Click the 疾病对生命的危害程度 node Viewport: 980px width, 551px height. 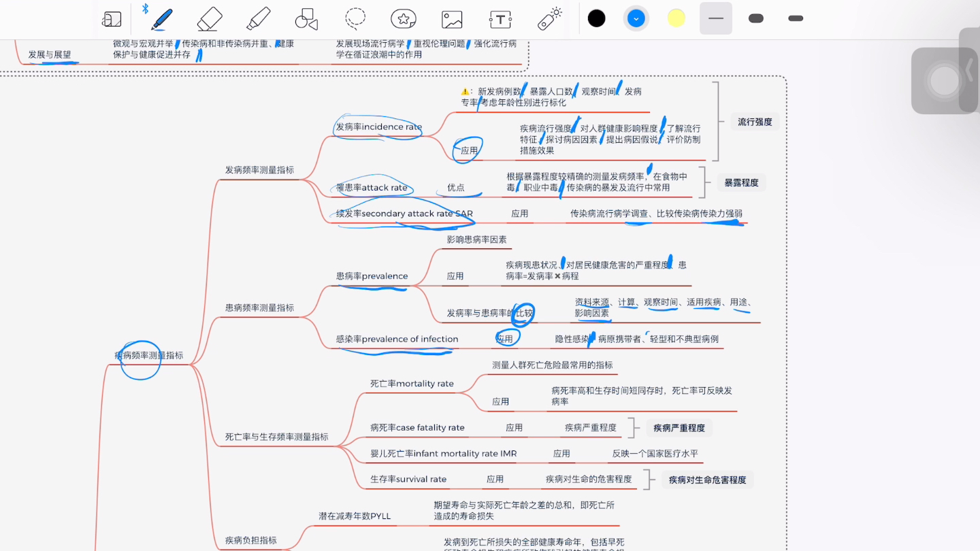(589, 480)
